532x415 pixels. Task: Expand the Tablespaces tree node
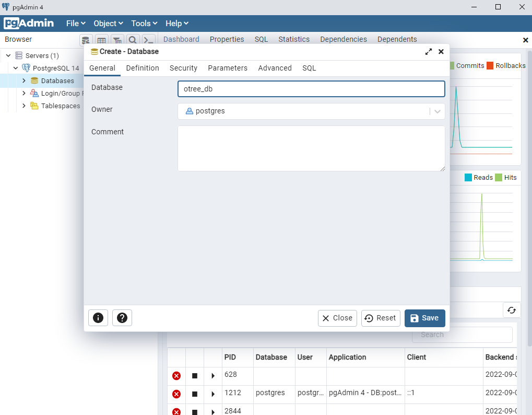click(x=23, y=106)
